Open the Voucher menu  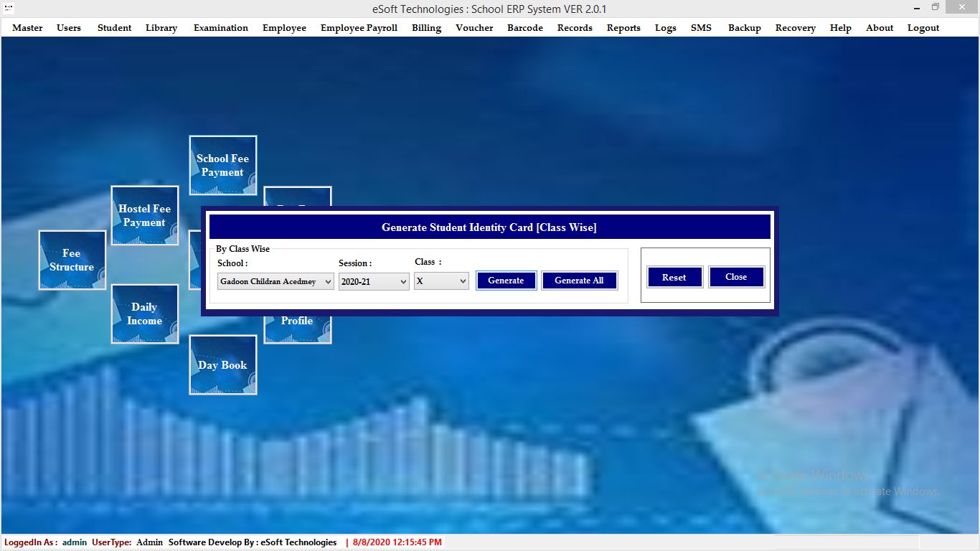pos(474,28)
